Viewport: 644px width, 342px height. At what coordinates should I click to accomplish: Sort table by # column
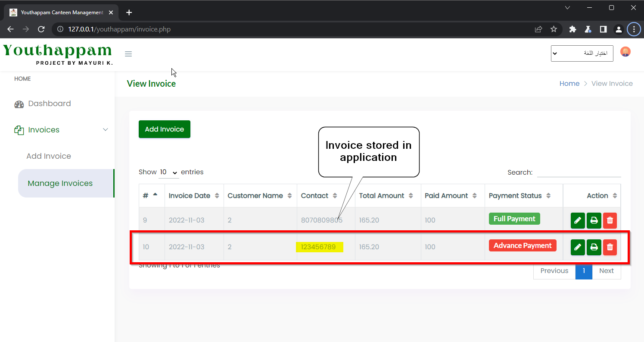tap(152, 196)
